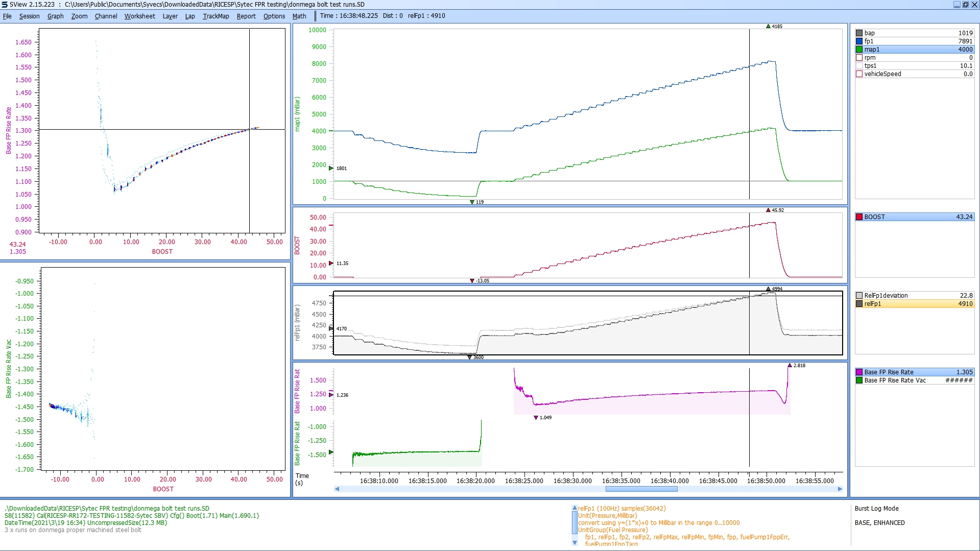Open the Worksheet menu
Viewport: 980px width, 551px height.
(x=139, y=16)
